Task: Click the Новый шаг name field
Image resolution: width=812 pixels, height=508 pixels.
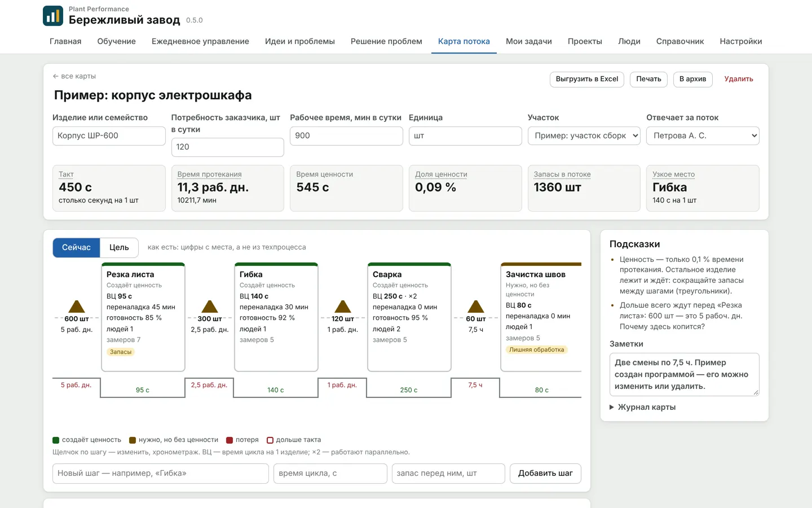Action: [161, 474]
